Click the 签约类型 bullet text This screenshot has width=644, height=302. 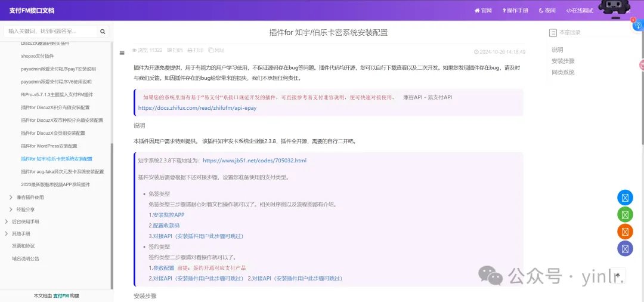(x=159, y=247)
